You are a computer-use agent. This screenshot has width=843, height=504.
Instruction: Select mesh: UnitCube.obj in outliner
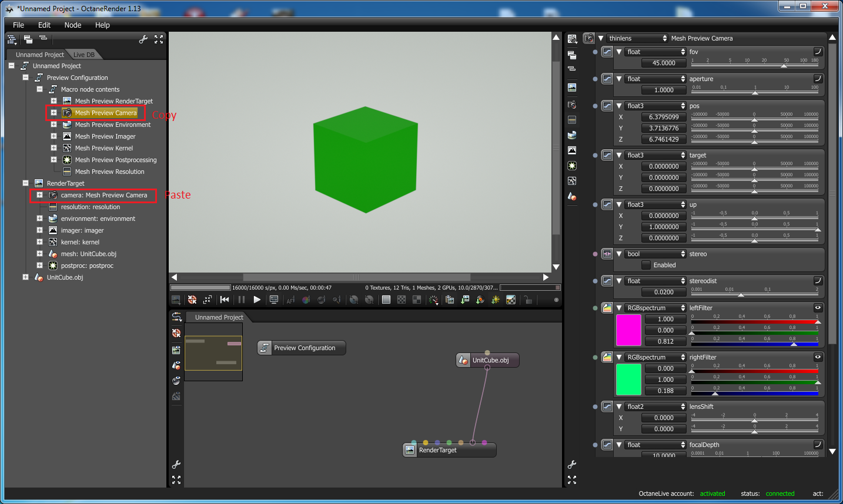pyautogui.click(x=89, y=254)
